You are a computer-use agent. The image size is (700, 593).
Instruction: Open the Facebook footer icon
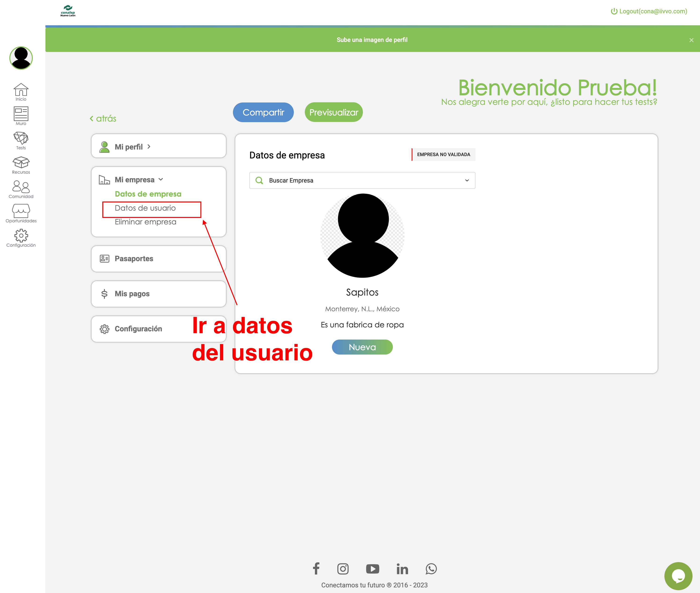click(316, 568)
